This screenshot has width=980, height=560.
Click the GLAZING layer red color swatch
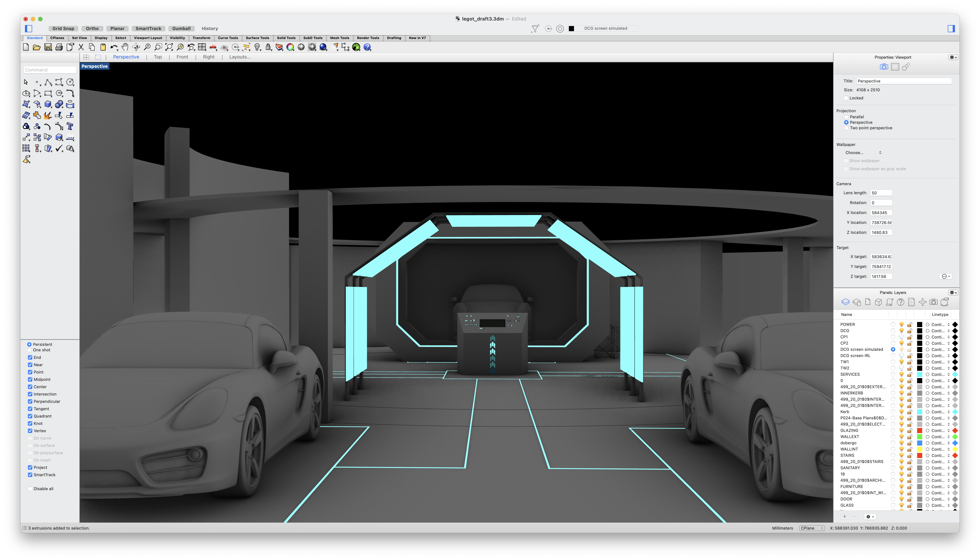click(x=920, y=430)
